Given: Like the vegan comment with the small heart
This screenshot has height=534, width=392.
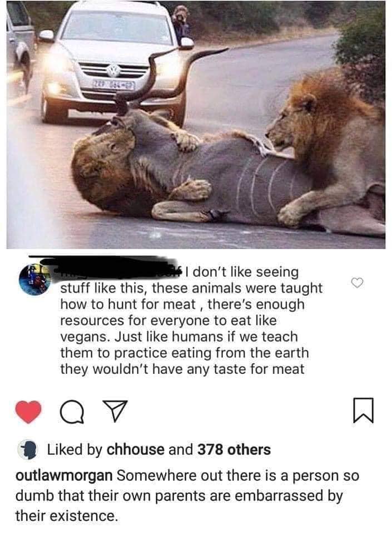Looking at the screenshot, I should 358,283.
